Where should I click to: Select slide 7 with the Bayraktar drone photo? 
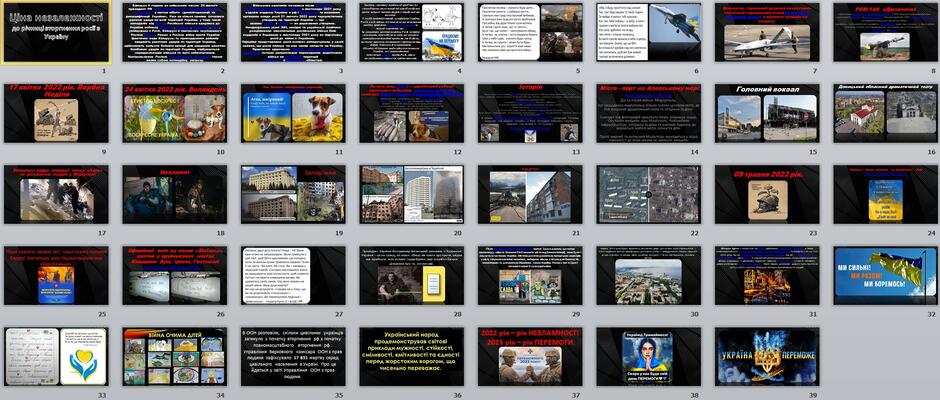coord(767,32)
